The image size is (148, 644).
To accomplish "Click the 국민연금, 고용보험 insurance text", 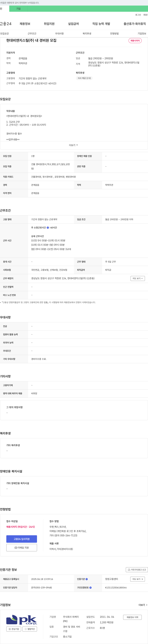I will 49,270.
